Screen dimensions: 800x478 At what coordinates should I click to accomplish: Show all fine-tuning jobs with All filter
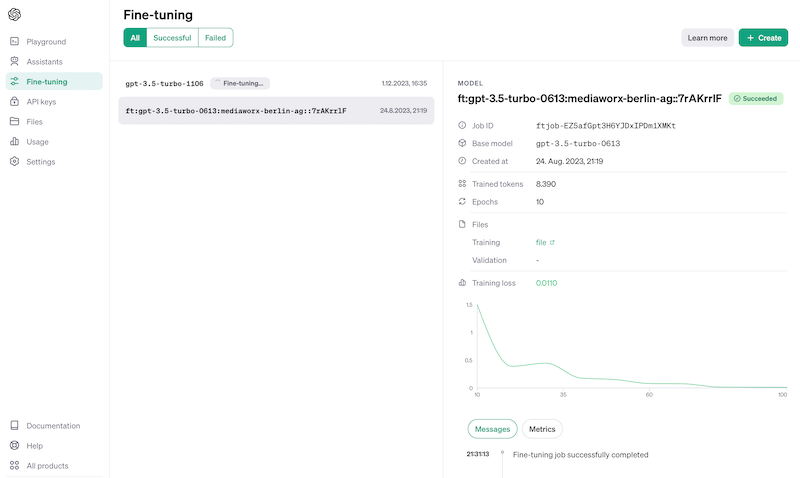pos(135,38)
